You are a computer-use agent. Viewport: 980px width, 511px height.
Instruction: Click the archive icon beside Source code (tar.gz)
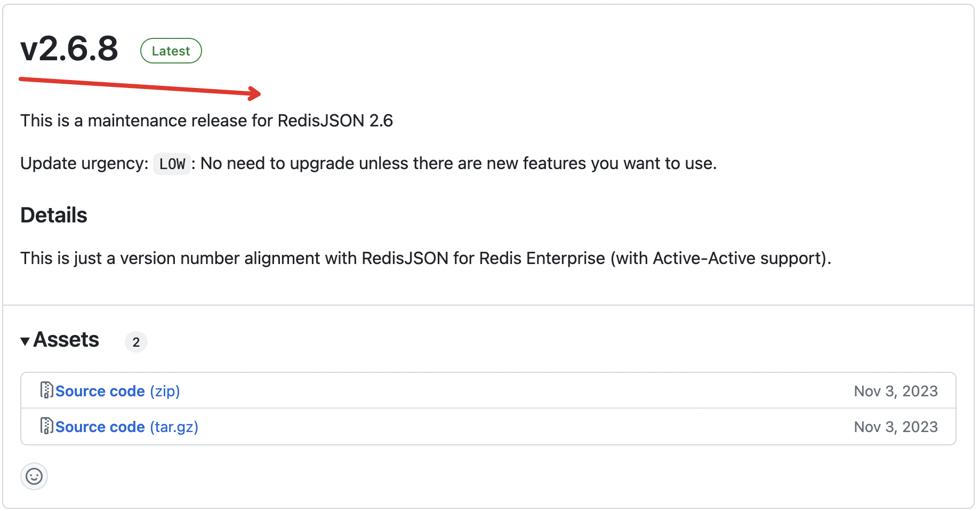46,426
